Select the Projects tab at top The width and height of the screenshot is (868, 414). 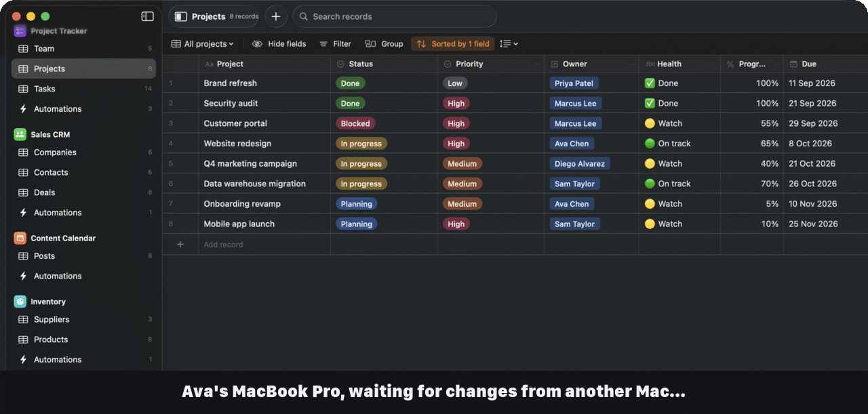pyautogui.click(x=214, y=16)
